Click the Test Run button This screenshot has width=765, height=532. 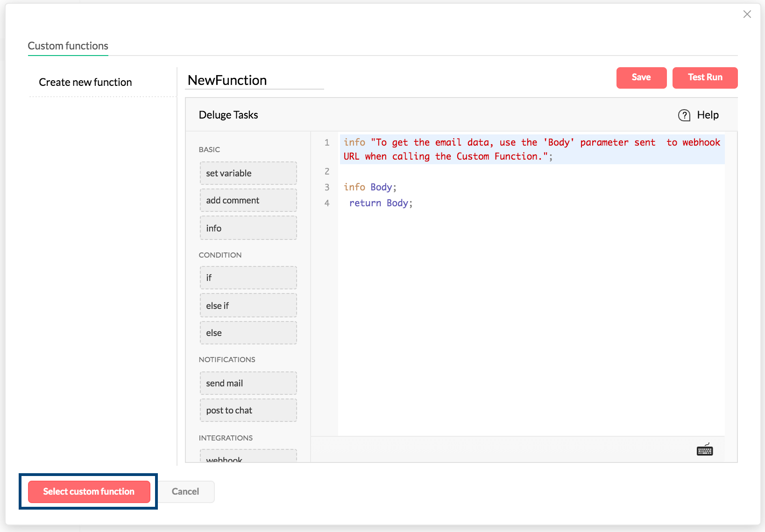coord(705,77)
